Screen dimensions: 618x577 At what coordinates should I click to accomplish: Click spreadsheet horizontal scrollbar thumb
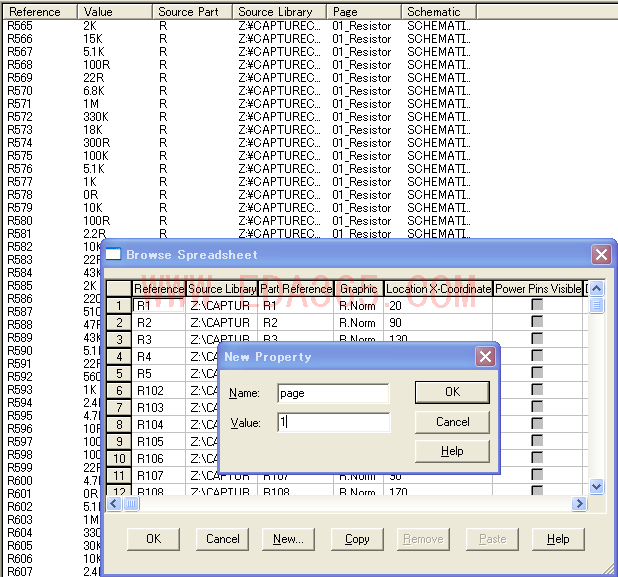pyautogui.click(x=131, y=503)
